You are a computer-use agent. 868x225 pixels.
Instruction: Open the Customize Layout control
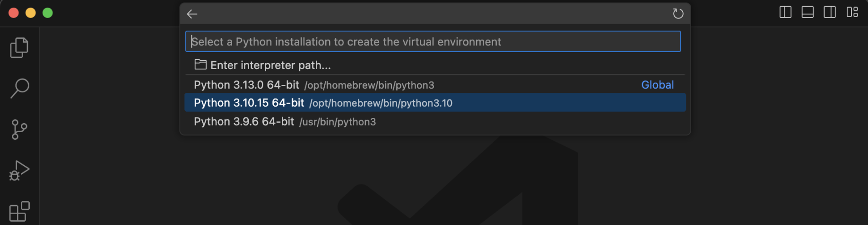pos(852,12)
